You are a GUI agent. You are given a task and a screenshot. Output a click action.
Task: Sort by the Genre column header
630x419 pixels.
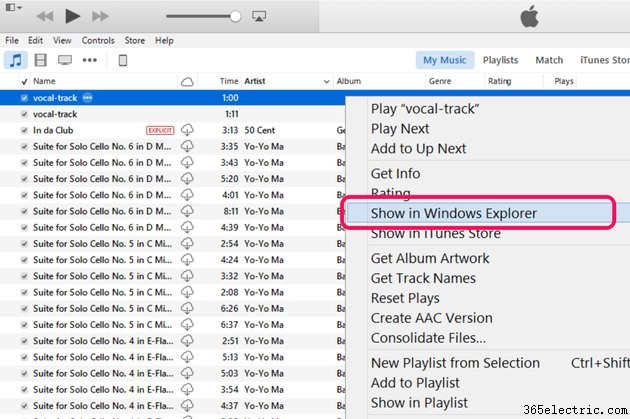coord(440,81)
